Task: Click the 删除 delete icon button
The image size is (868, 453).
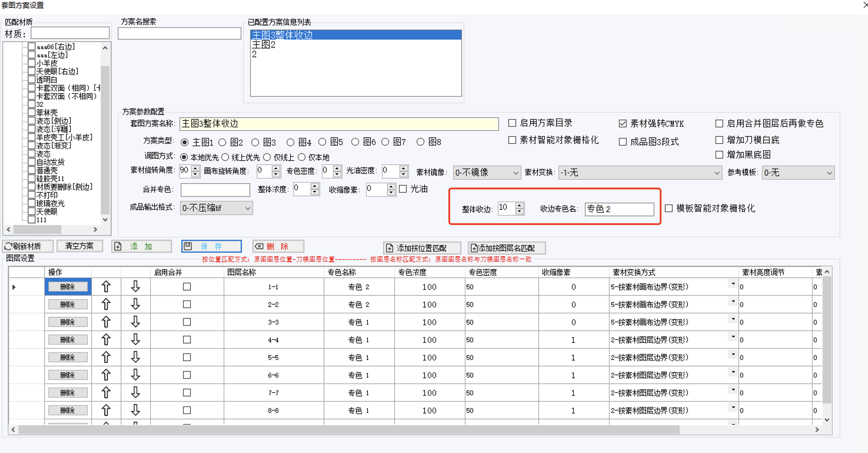Action: (278, 246)
